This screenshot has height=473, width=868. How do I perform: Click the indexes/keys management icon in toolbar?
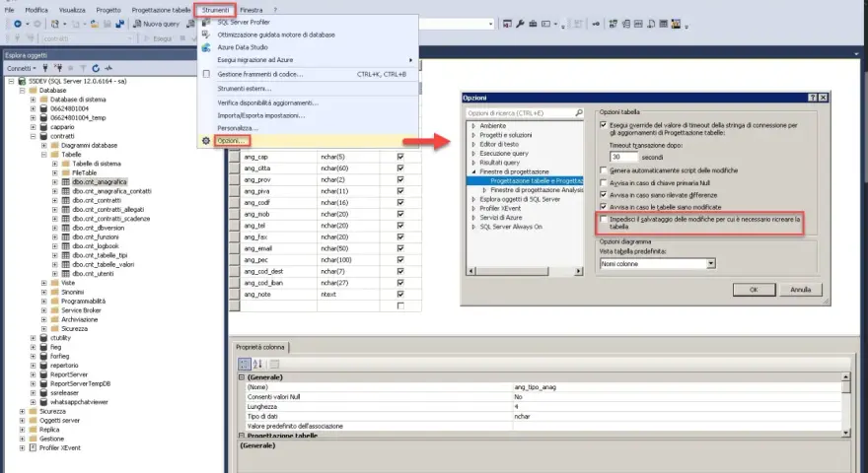click(x=625, y=24)
